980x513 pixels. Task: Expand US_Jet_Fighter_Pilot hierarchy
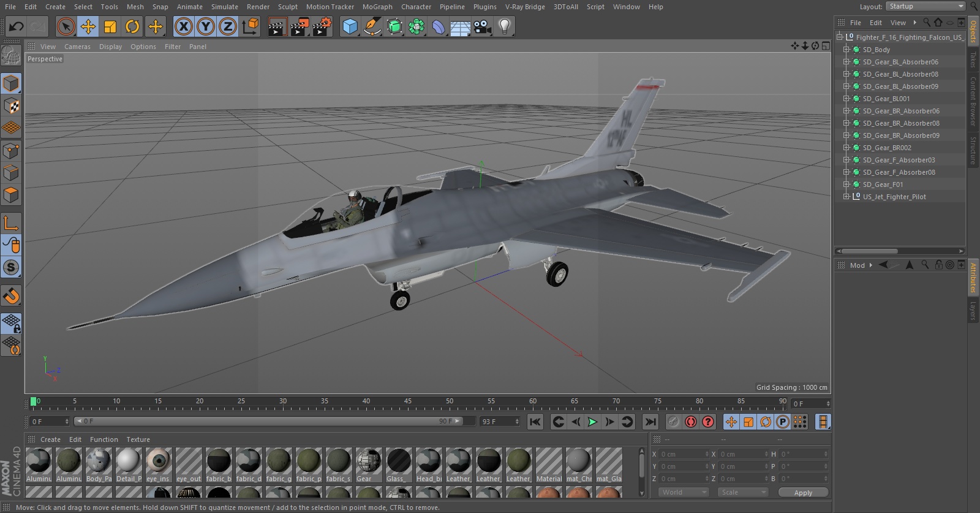click(x=846, y=197)
